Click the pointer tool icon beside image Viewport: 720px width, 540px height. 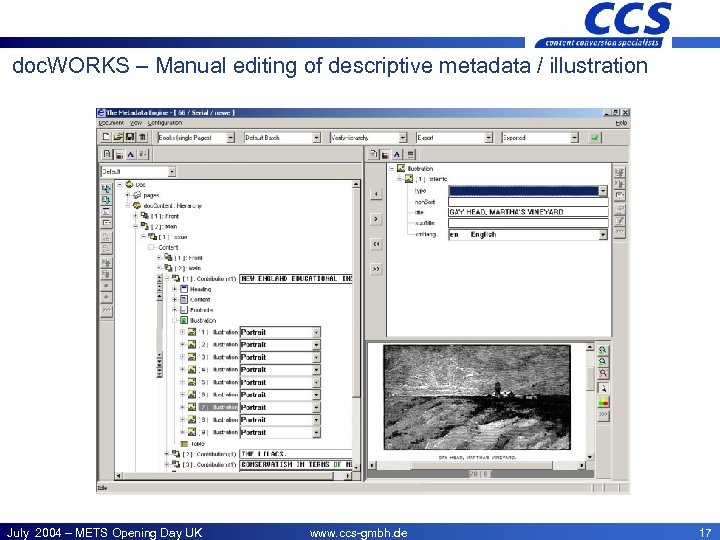(x=603, y=388)
